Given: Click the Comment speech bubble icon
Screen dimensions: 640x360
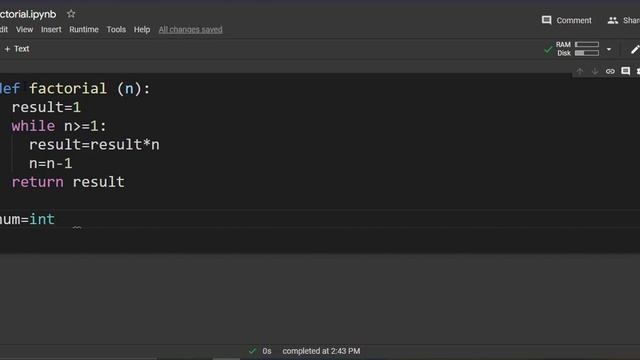Looking at the screenshot, I should click(x=547, y=20).
